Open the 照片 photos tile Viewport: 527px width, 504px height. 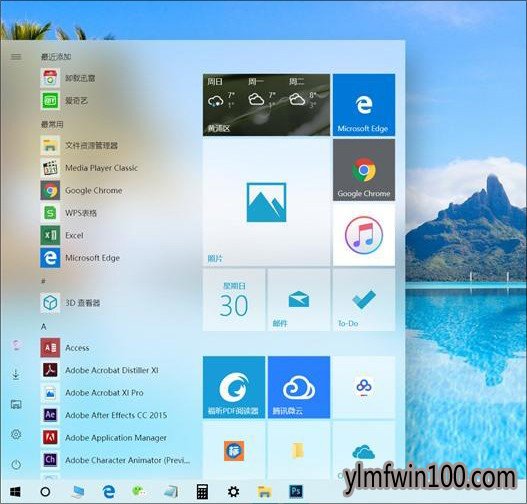click(266, 202)
